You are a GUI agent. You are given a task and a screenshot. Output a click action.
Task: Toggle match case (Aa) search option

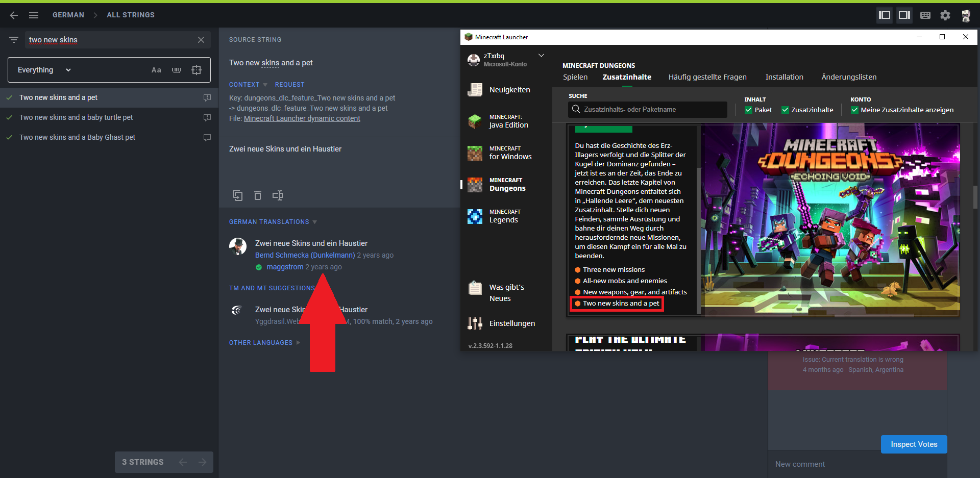pos(156,70)
